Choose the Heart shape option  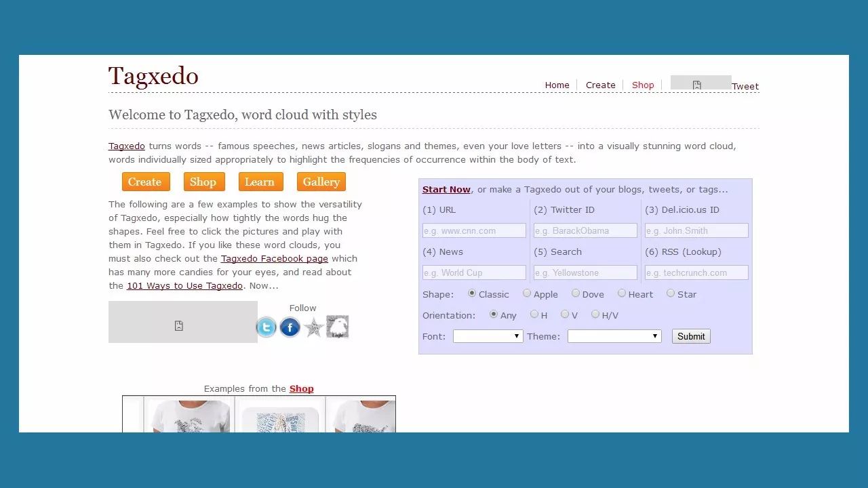(622, 293)
